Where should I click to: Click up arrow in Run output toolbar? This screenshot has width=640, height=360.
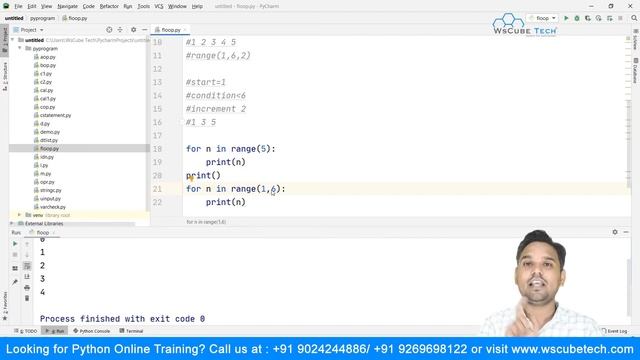[x=27, y=244]
